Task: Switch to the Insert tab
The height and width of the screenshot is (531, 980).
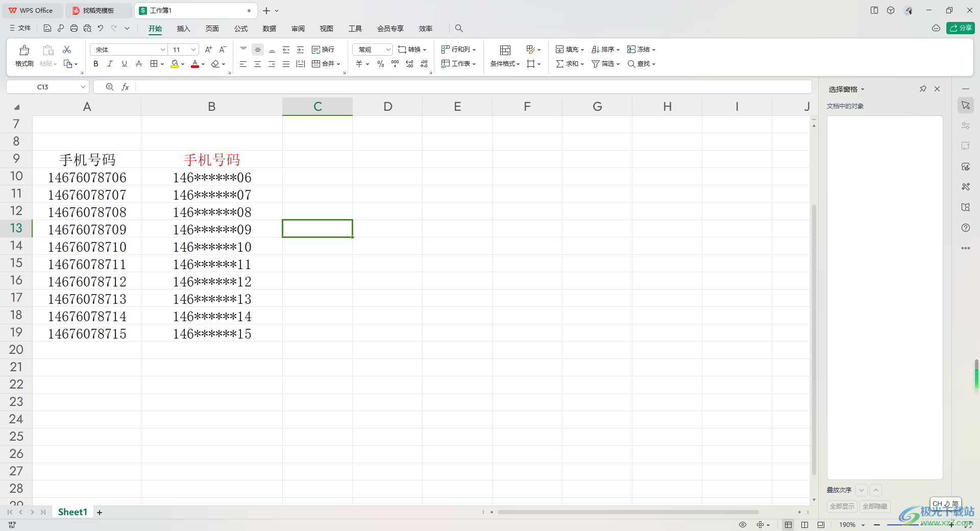Action: pyautogui.click(x=184, y=29)
